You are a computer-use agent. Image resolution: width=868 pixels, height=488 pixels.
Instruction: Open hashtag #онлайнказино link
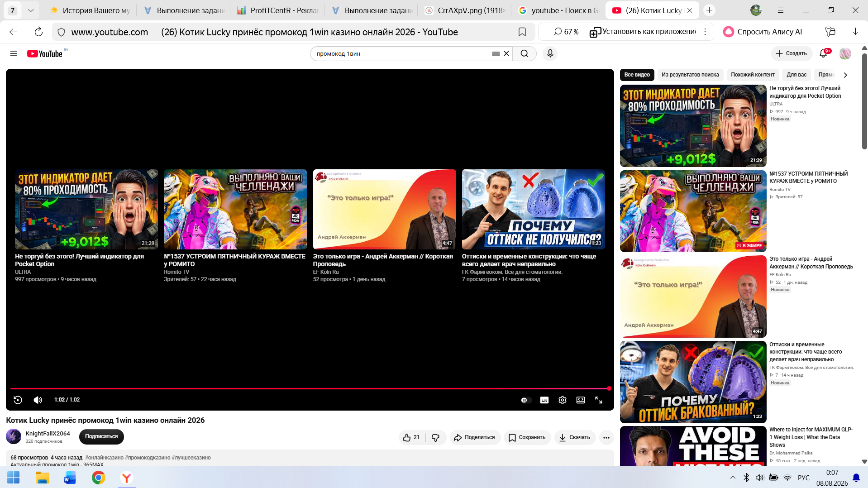[x=104, y=458]
